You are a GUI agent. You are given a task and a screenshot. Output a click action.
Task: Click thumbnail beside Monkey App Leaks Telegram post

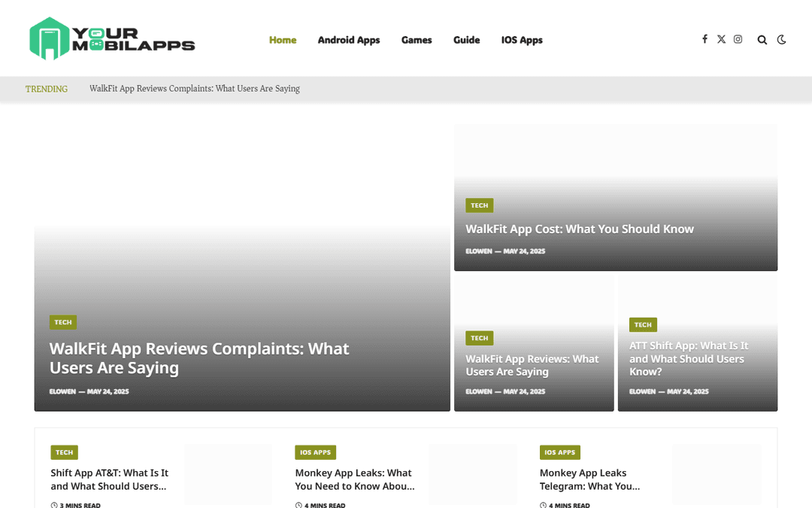pos(717,474)
